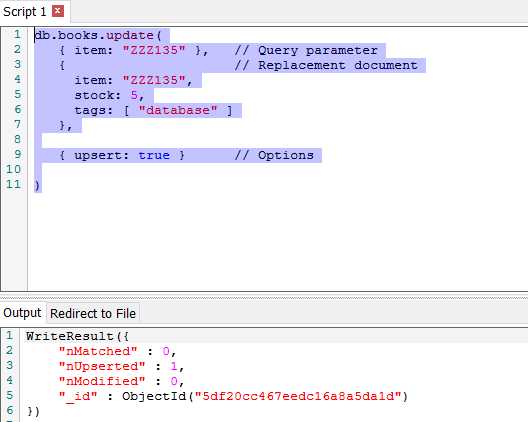Click the // Query parameter comment

click(x=306, y=50)
